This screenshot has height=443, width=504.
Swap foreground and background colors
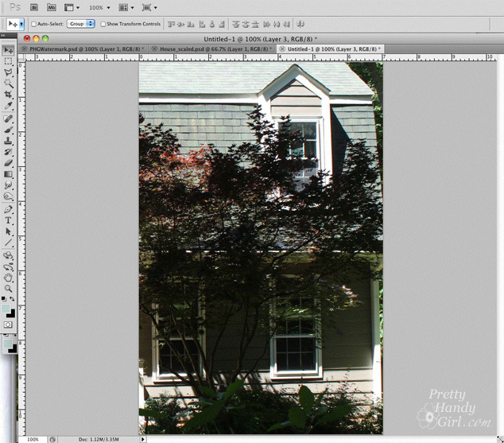point(12,299)
